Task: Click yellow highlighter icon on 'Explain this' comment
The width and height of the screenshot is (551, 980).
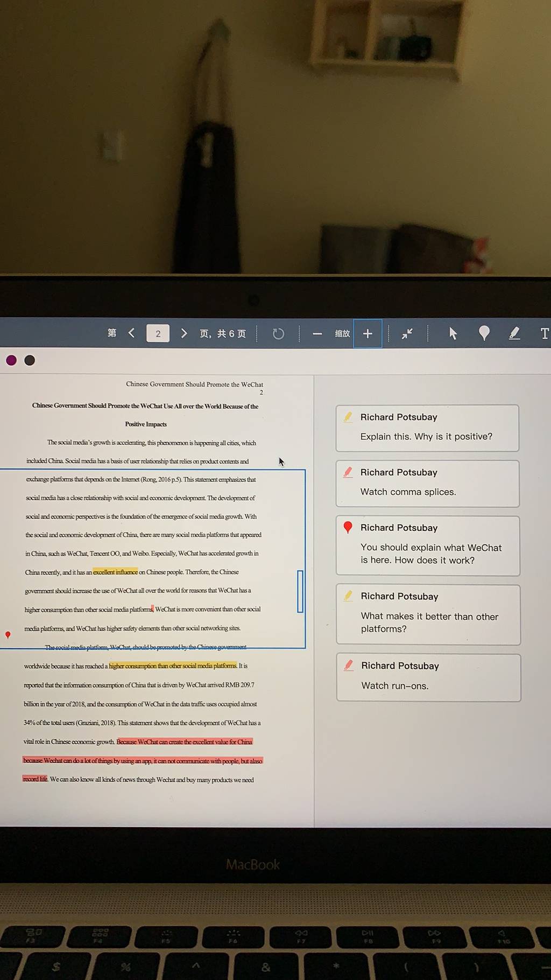Action: (x=348, y=417)
